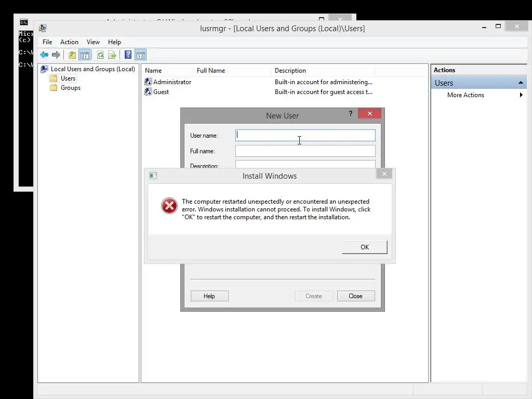Close the Install Windows error dialog
Image resolution: width=532 pixels, height=399 pixels.
(x=384, y=174)
